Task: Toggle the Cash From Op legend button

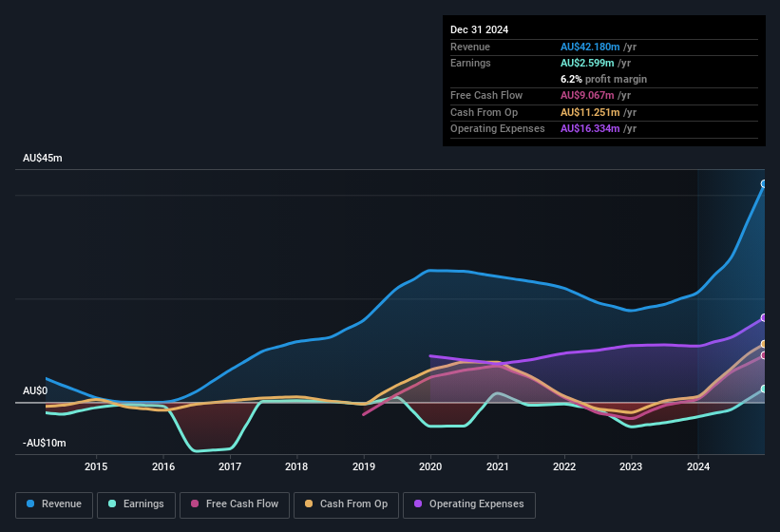Action: [x=346, y=504]
